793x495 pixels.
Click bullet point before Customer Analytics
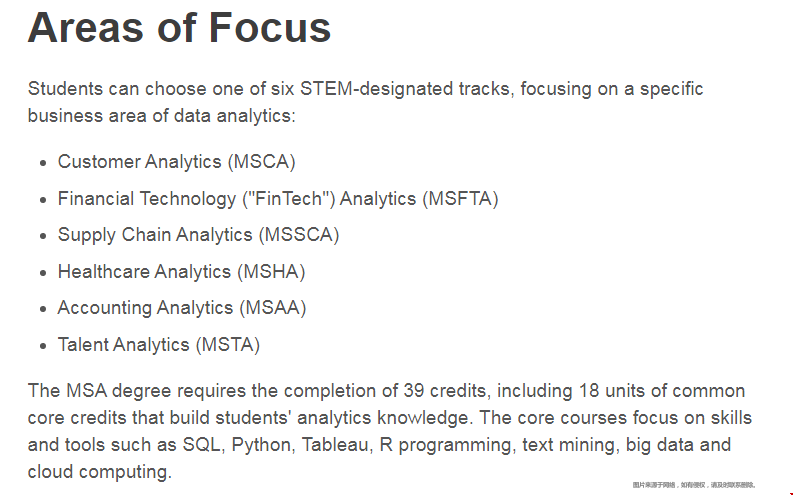pos(43,163)
